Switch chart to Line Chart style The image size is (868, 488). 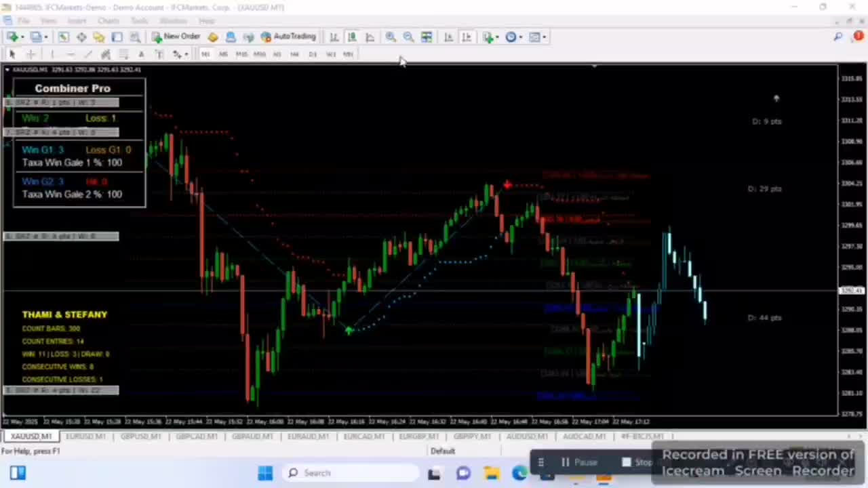click(x=370, y=37)
